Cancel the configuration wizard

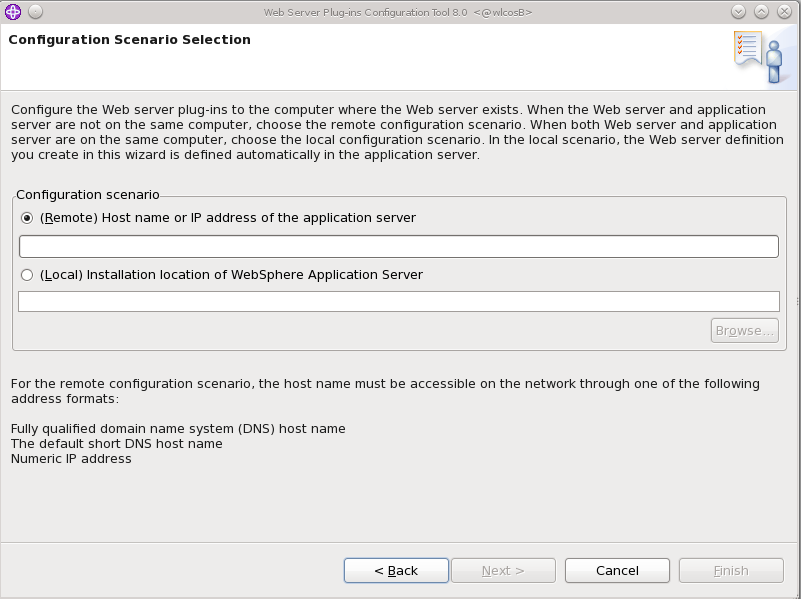(x=617, y=570)
